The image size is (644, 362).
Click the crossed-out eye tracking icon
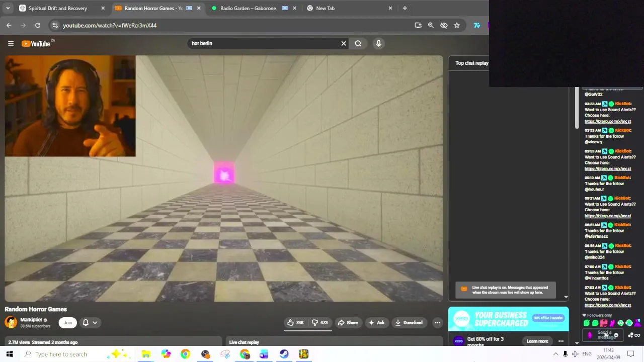pos(444,25)
